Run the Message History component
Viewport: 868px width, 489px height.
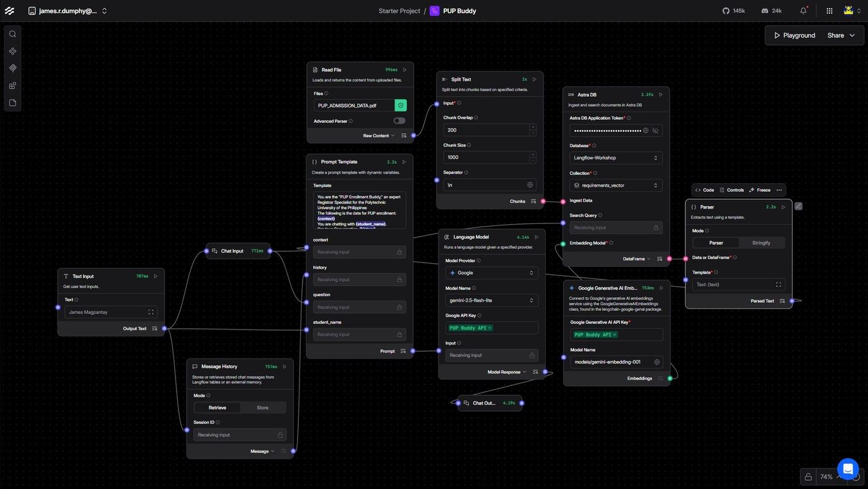[x=285, y=367]
